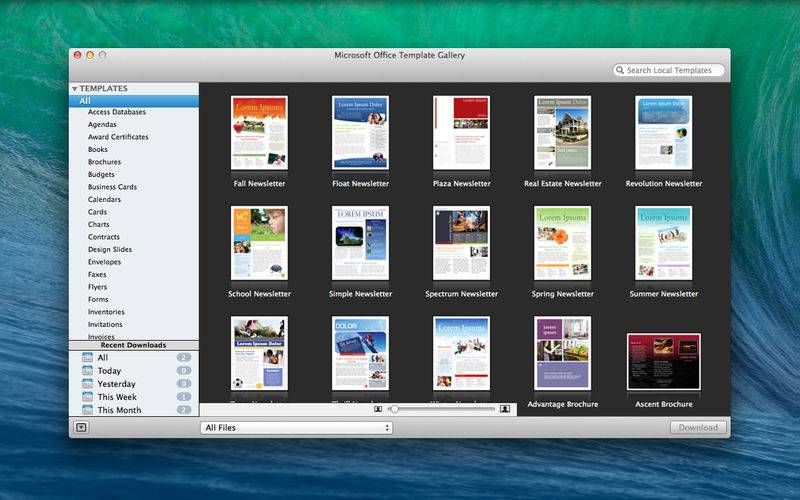Select Agendas in the sidebar
Viewport: 800px width, 500px height.
click(x=102, y=124)
